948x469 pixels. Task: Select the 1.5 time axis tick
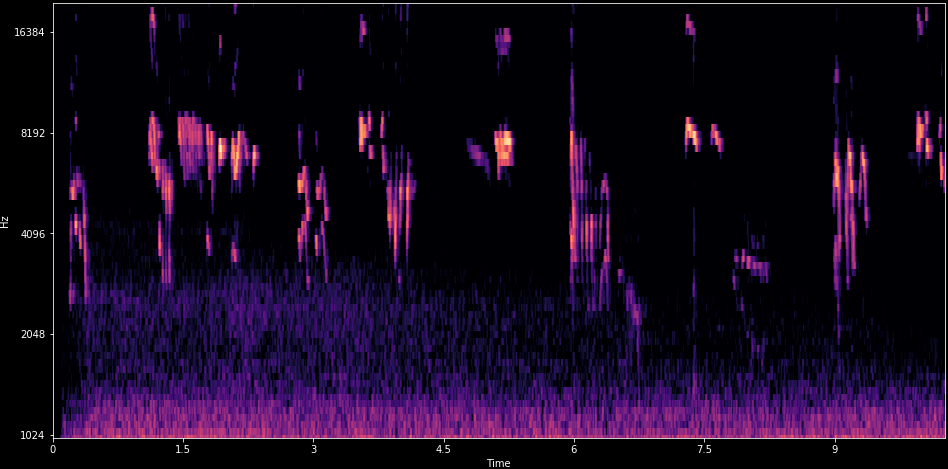pos(183,449)
